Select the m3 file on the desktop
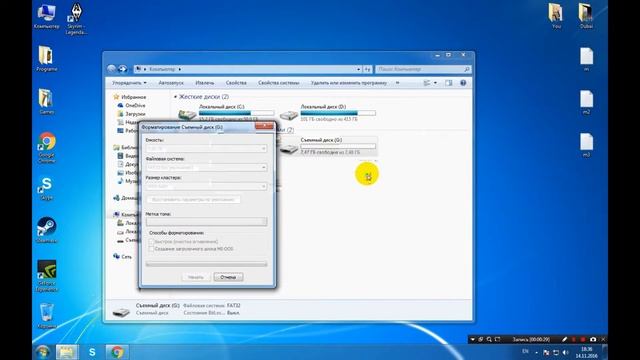The image size is (640, 360). tap(586, 145)
